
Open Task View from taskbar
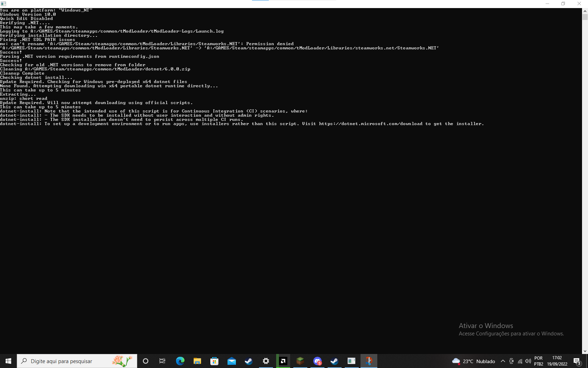pyautogui.click(x=162, y=361)
